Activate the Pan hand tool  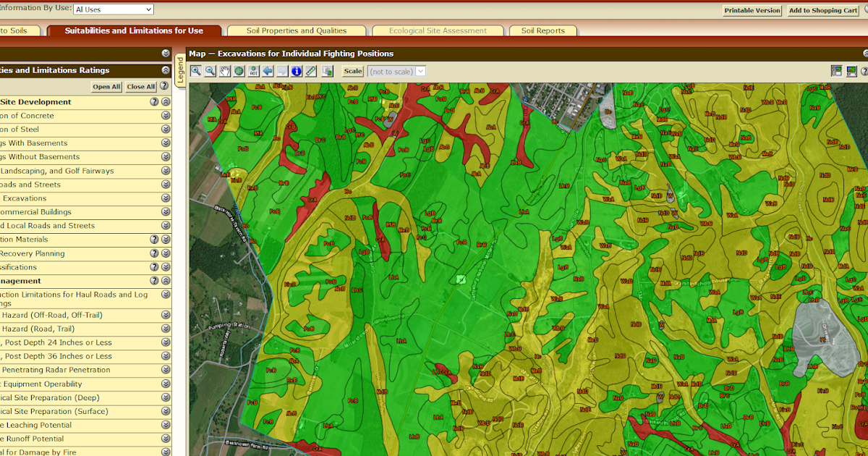click(x=225, y=71)
